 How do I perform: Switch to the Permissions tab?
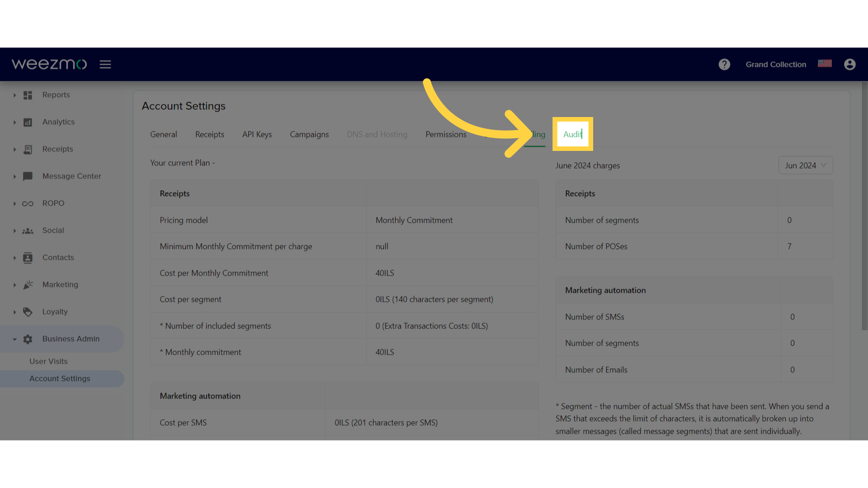[x=446, y=134]
